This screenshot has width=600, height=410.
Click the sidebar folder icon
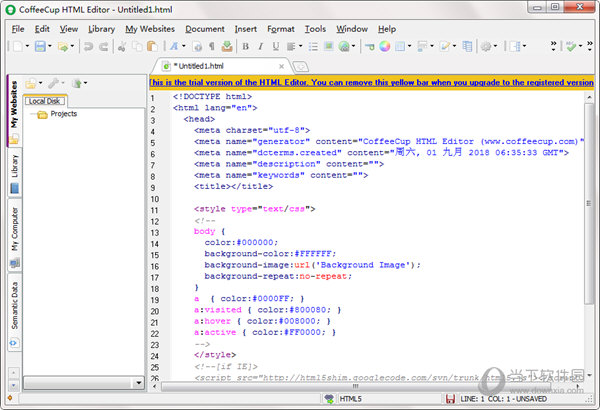point(31,83)
